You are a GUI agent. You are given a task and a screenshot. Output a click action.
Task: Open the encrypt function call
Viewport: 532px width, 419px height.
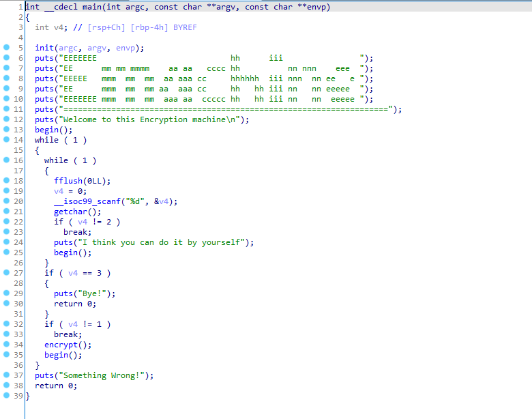61,345
